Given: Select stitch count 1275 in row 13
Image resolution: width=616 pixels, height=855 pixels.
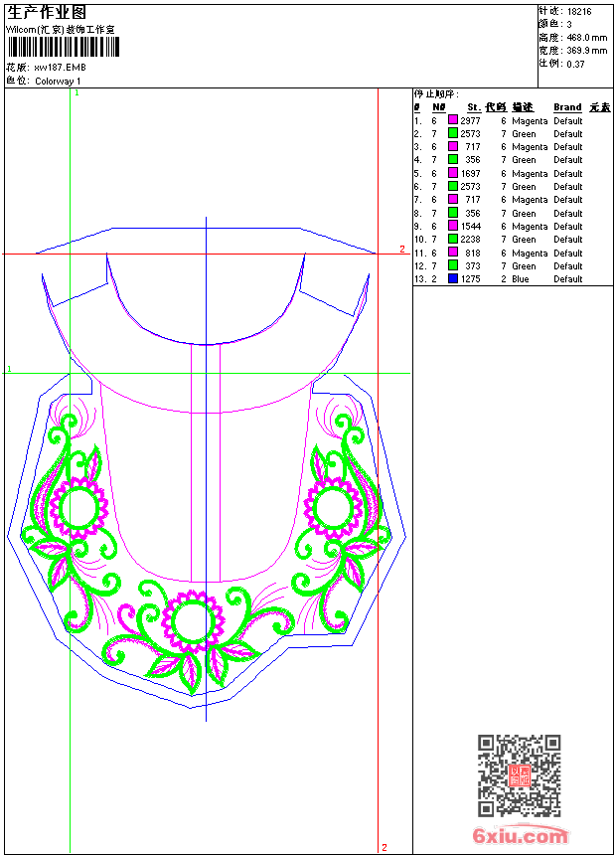Looking at the screenshot, I should tap(470, 279).
